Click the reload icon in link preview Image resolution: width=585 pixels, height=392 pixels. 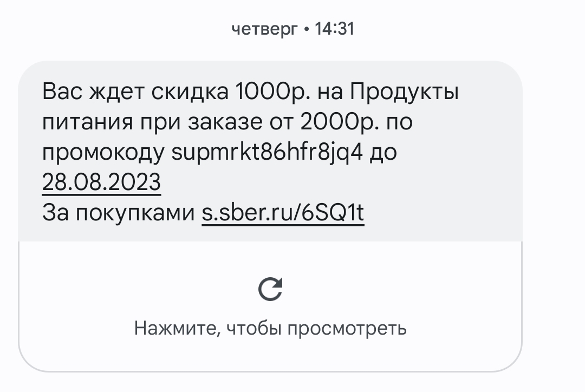[270, 289]
